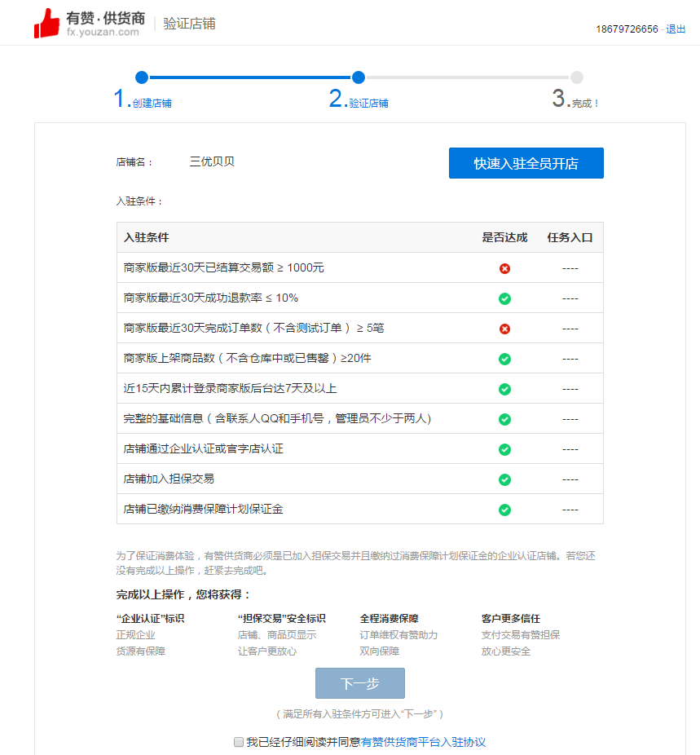700x755 pixels.
Task: Click the 退出 logout link
Action: 676,29
